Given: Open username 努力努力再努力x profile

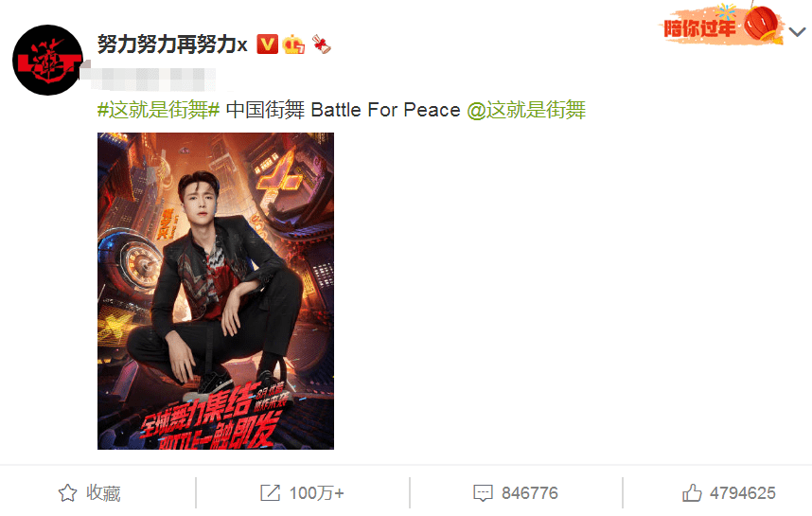Looking at the screenshot, I should coord(172,44).
